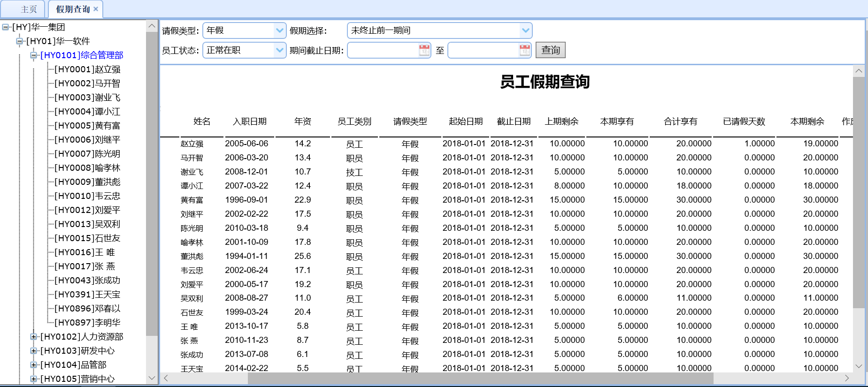Select employee [HY0013]吴双利 in tree
868x387 pixels.
pos(87,224)
